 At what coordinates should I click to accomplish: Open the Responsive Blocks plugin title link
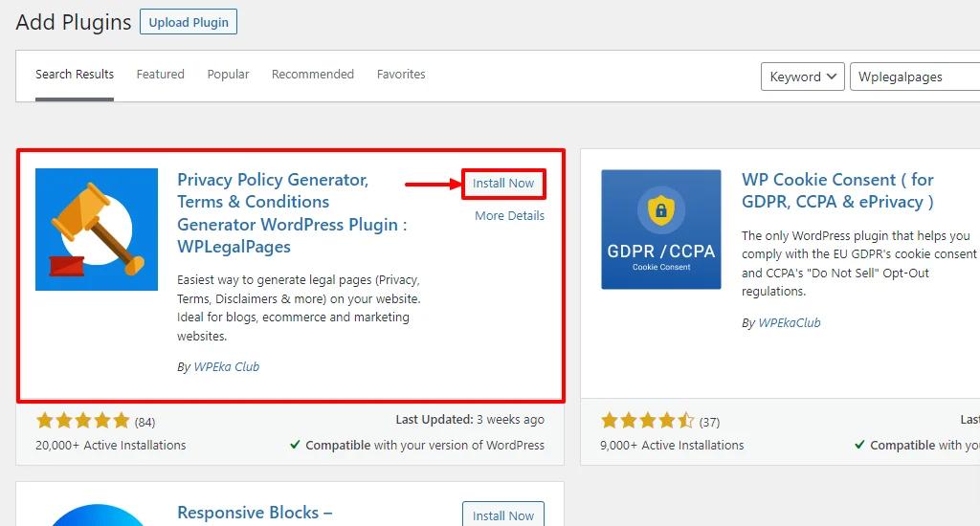[x=255, y=513]
